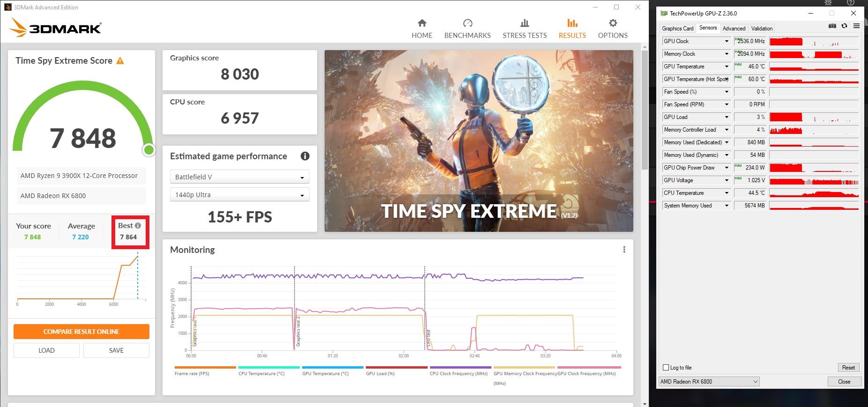The image size is (868, 407).
Task: Click the GPU-Z title bar app icon
Action: coord(664,14)
